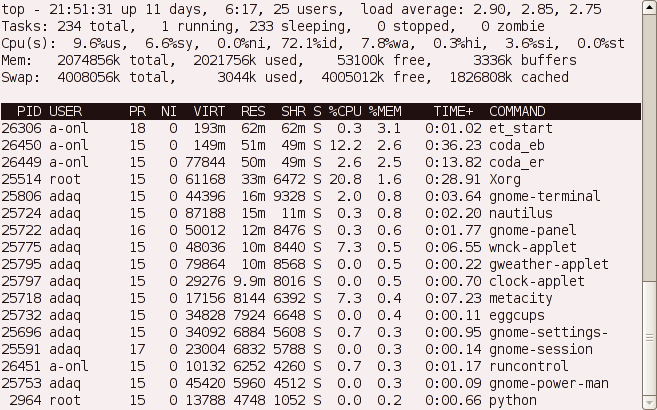
Task: Select the metacity command text
Action: [521, 299]
